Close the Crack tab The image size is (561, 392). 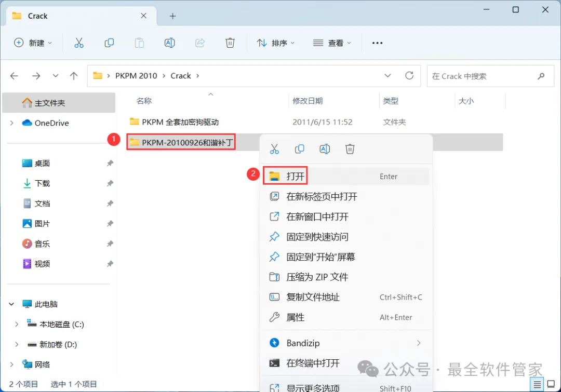click(143, 16)
